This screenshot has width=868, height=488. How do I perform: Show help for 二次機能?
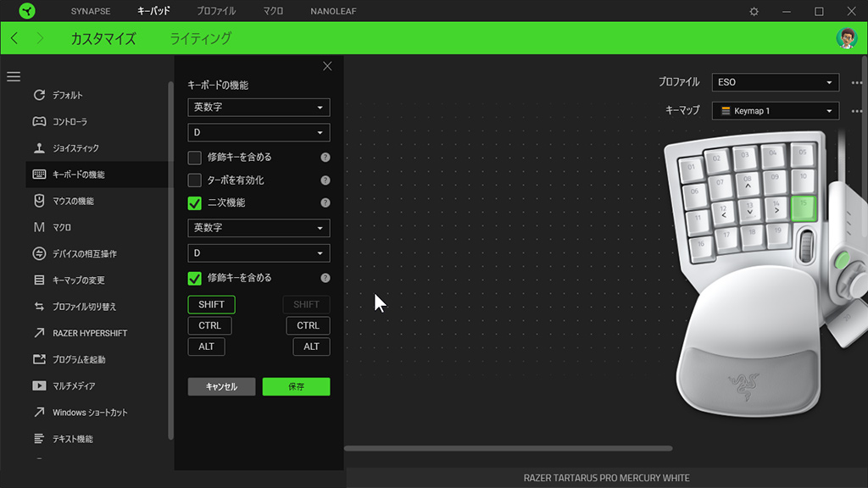pyautogui.click(x=325, y=203)
